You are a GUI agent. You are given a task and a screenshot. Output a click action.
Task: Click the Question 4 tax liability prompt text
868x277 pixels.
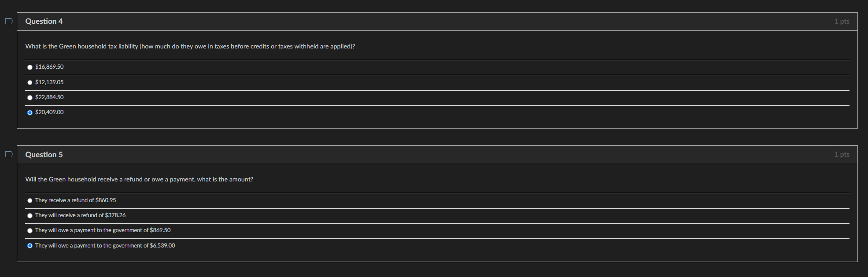click(190, 46)
